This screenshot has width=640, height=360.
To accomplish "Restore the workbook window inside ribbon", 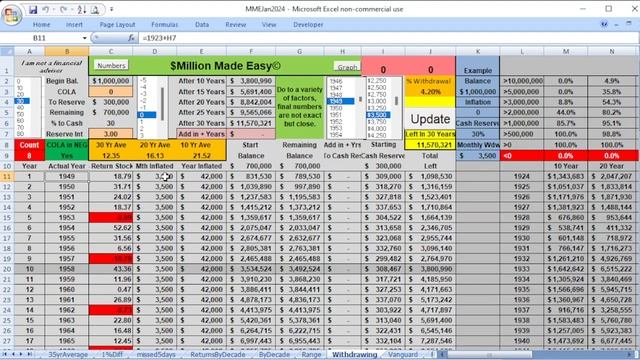I will click(x=629, y=24).
